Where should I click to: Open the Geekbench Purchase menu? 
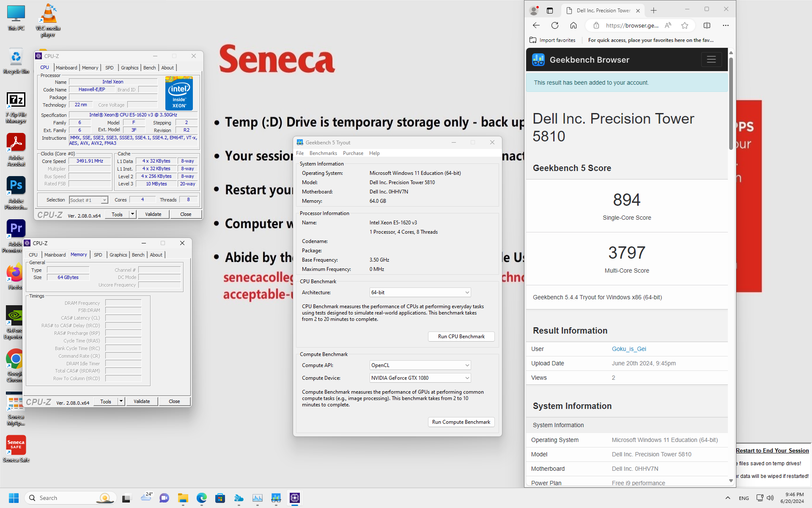pos(353,153)
